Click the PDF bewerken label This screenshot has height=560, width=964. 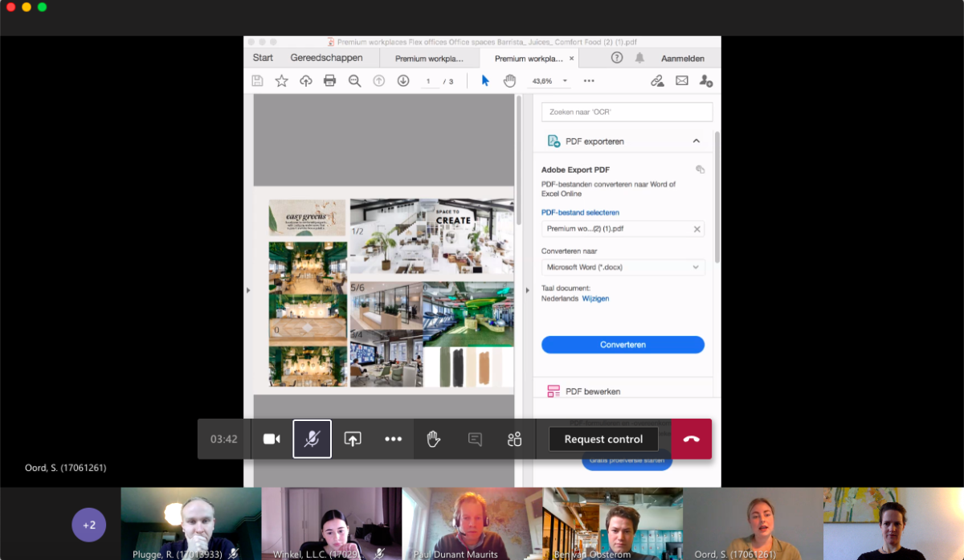593,391
